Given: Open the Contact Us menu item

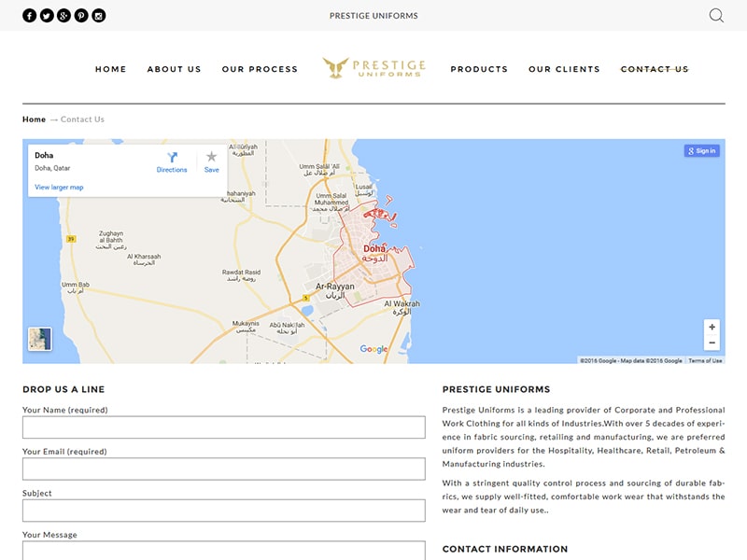Looking at the screenshot, I should pyautogui.click(x=655, y=69).
